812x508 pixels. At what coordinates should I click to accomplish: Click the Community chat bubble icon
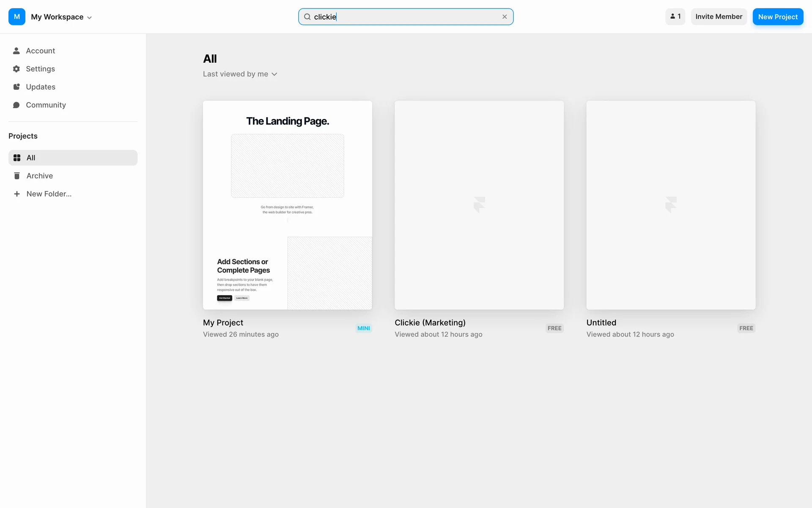click(16, 105)
